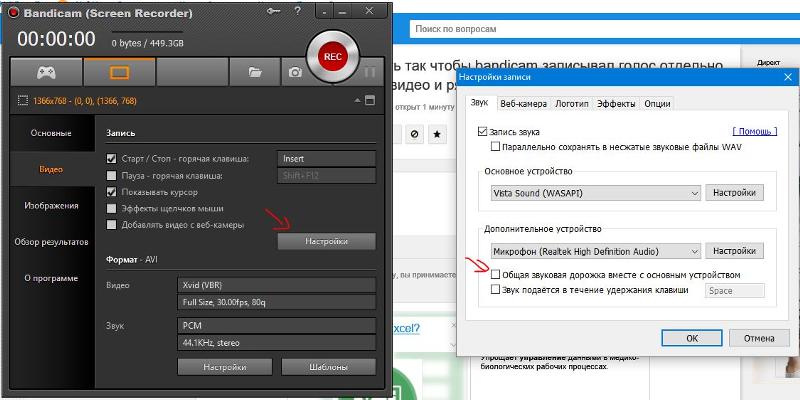Click 'Full Size, 30.00fps, 80q' value

[277, 303]
